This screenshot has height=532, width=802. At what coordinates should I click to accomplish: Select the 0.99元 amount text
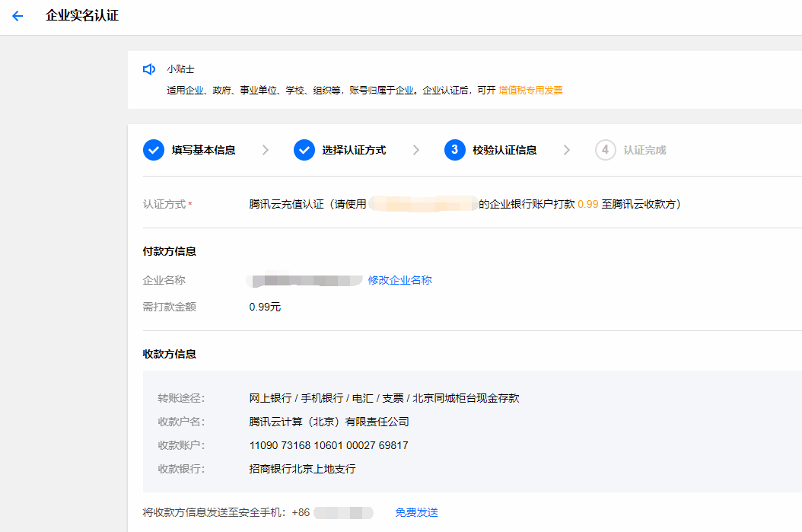tap(265, 307)
